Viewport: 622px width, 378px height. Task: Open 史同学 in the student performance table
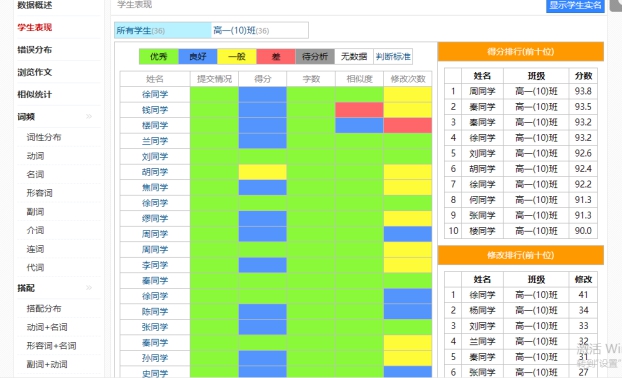click(x=155, y=372)
